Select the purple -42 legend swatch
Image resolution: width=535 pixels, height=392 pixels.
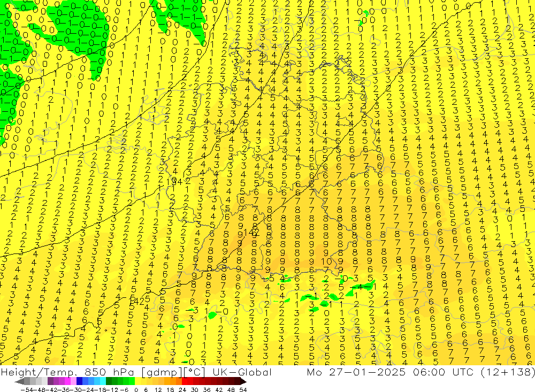(50, 381)
